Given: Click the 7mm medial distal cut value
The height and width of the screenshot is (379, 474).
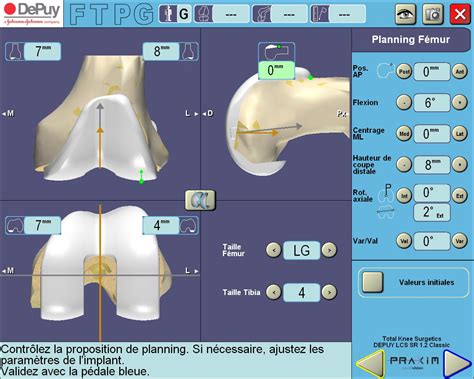Looking at the screenshot, I should [43, 51].
